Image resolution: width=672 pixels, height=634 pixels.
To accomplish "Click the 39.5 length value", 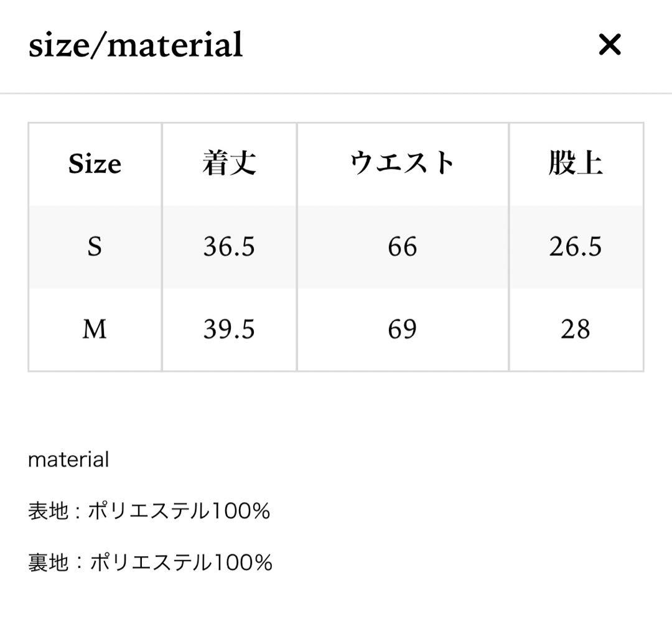I will (230, 330).
